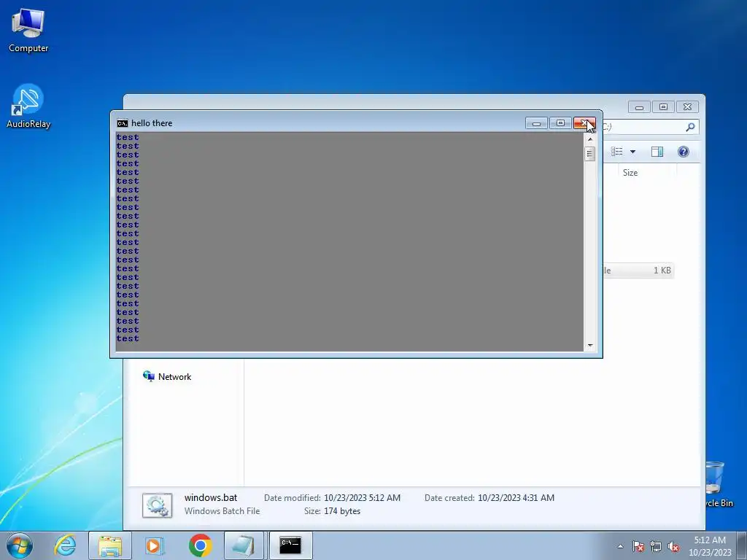Click the windows.bat file name text
Viewport: 747px width, 560px height.
(211, 497)
